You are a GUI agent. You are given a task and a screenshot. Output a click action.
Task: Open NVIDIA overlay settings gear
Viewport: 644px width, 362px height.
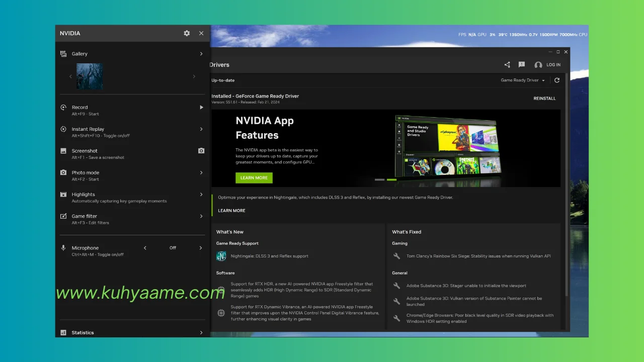click(187, 33)
